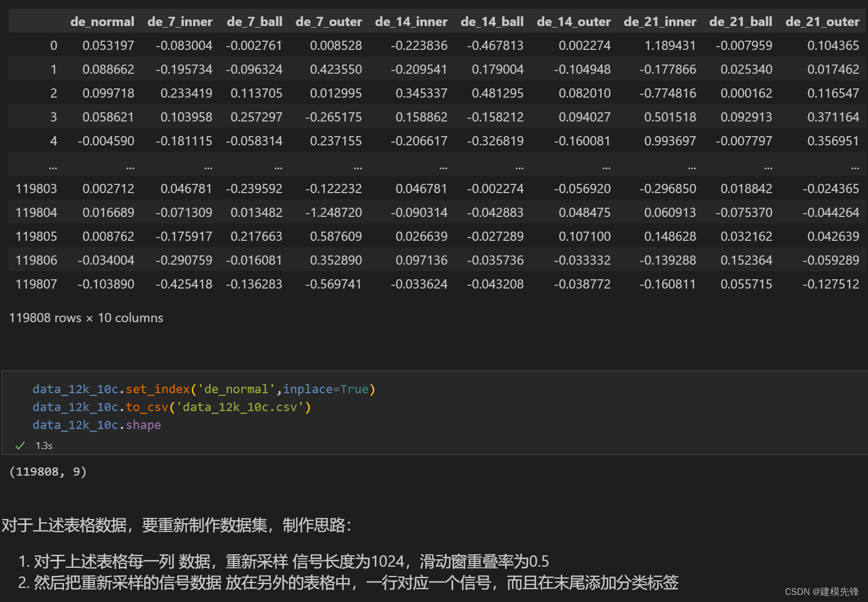Select row index 119807 in the table

(x=36, y=284)
